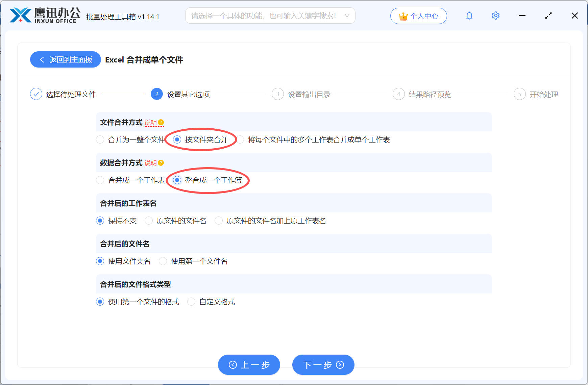
Task: Click the step 2 indicator 设置其它选项
Action: [x=156, y=94]
